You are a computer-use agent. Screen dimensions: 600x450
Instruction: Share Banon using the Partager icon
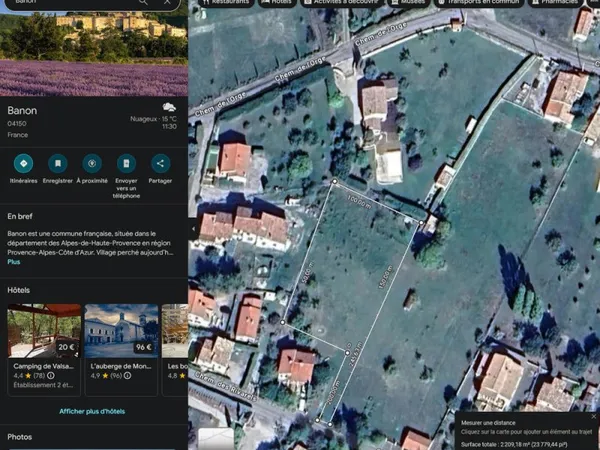pyautogui.click(x=160, y=164)
